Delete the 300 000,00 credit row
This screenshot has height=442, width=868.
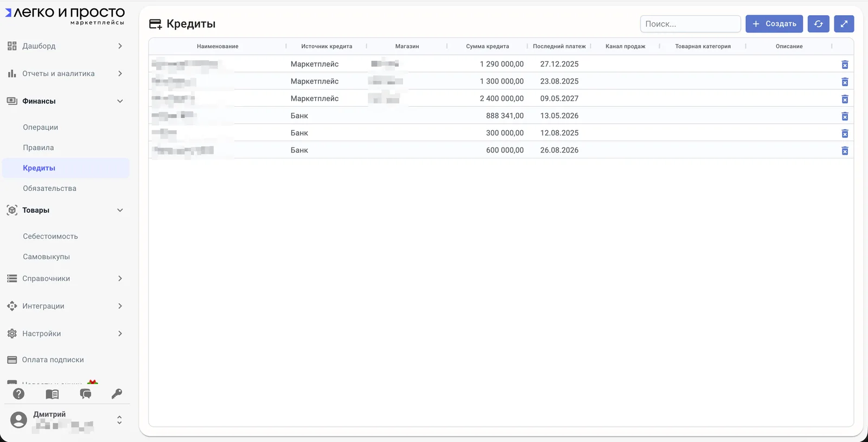point(845,133)
